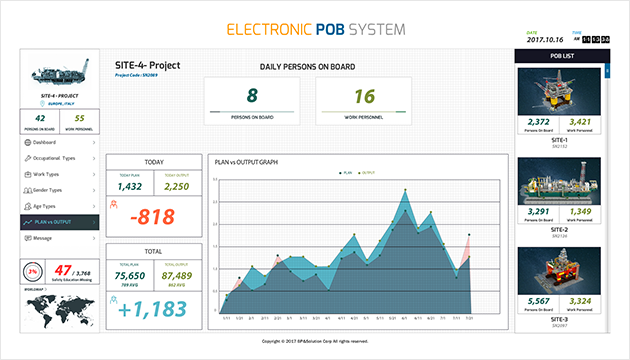
Task: Click the Occupational Types wrench icon
Action: [x=28, y=158]
